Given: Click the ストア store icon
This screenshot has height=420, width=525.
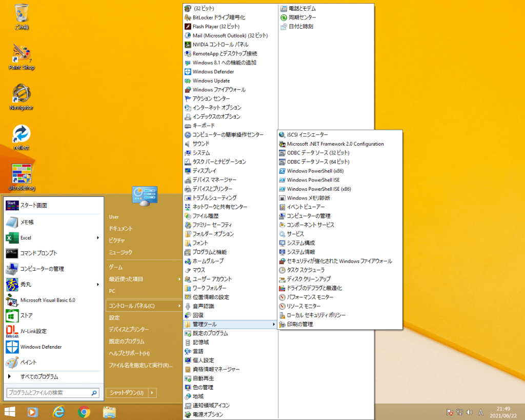Looking at the screenshot, I should point(12,315).
